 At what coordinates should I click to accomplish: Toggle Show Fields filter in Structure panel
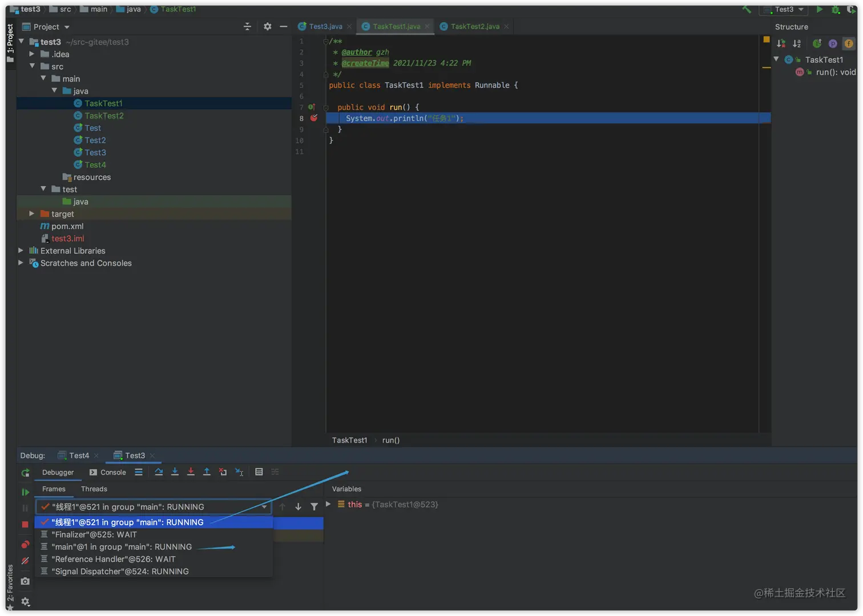pyautogui.click(x=849, y=43)
